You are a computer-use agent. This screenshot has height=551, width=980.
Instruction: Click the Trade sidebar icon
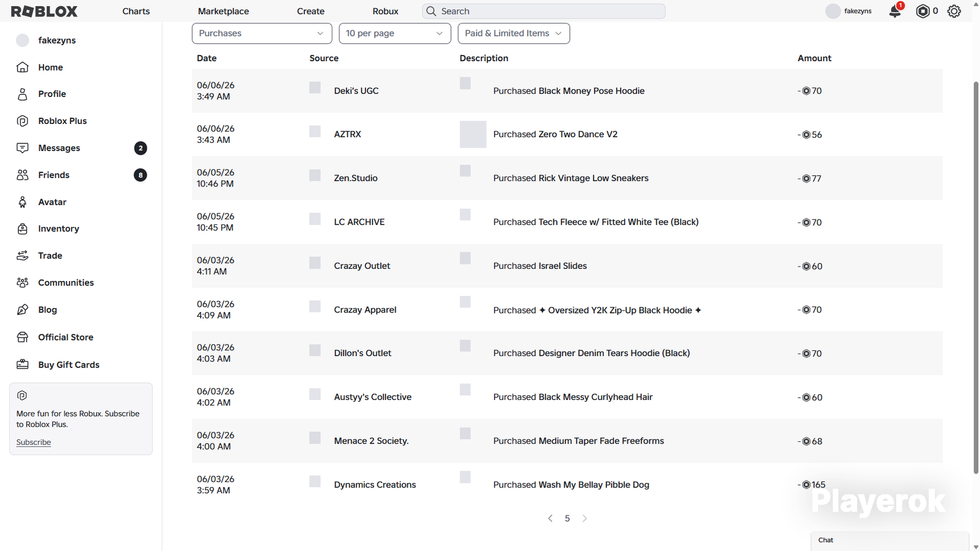click(23, 256)
